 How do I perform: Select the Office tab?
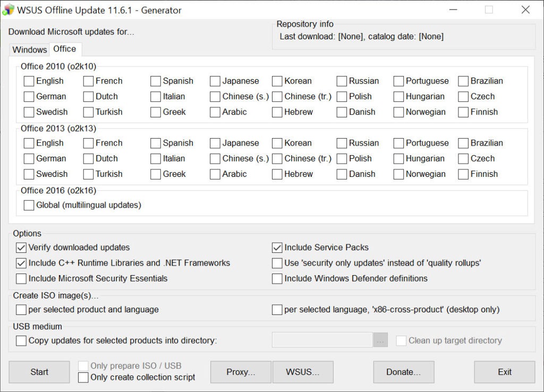coord(65,49)
